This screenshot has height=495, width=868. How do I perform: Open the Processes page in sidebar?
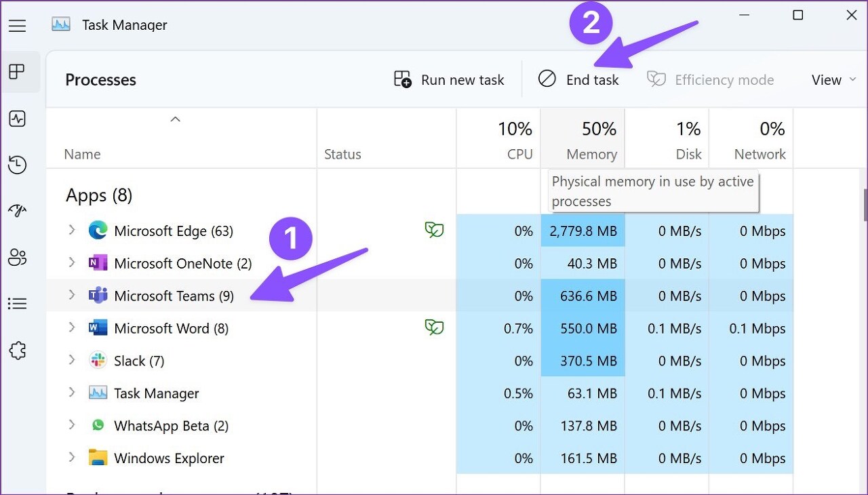tap(17, 72)
